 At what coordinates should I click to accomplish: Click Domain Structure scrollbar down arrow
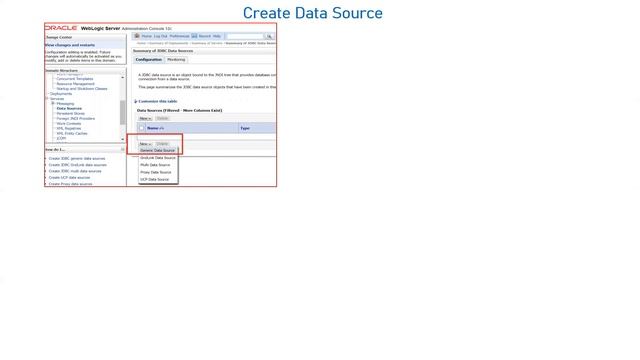tap(122, 139)
